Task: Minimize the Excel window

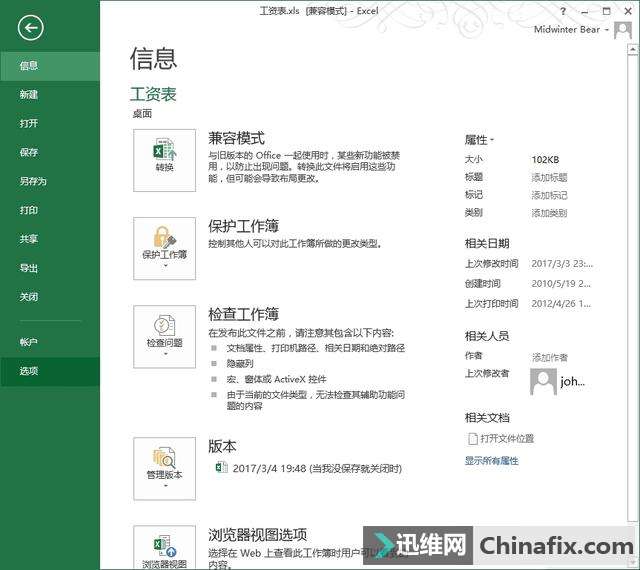Action: click(x=585, y=11)
